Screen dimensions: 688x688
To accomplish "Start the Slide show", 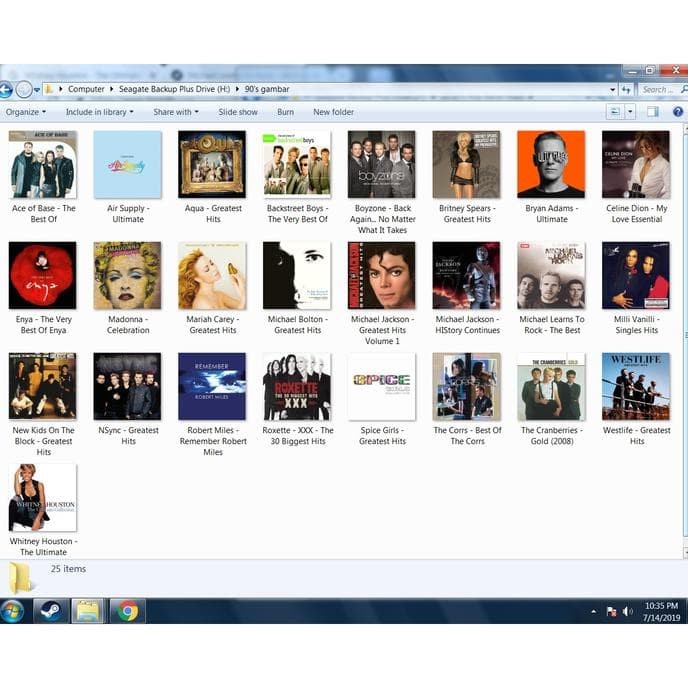I will pos(238,112).
